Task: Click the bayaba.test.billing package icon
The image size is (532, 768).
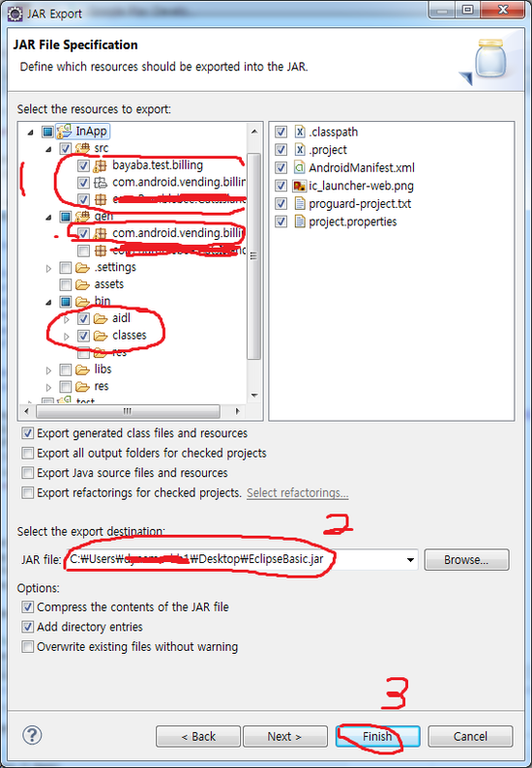Action: click(100, 165)
